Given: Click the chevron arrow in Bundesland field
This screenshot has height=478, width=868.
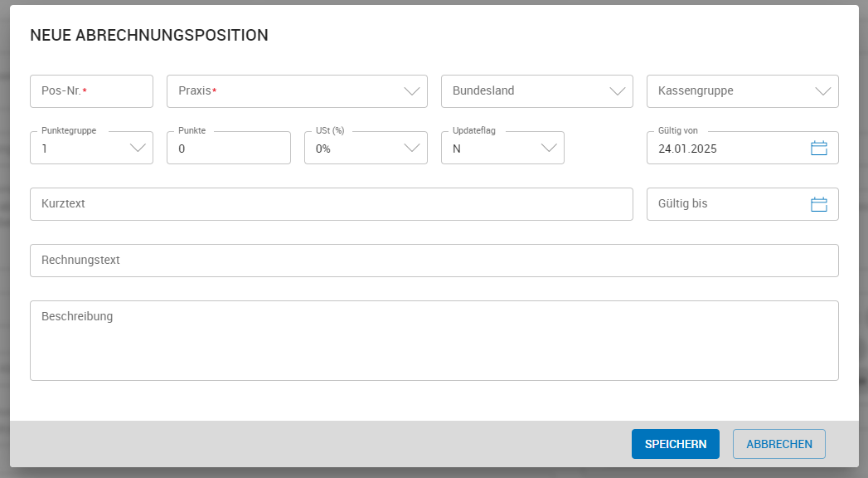Looking at the screenshot, I should tap(618, 91).
